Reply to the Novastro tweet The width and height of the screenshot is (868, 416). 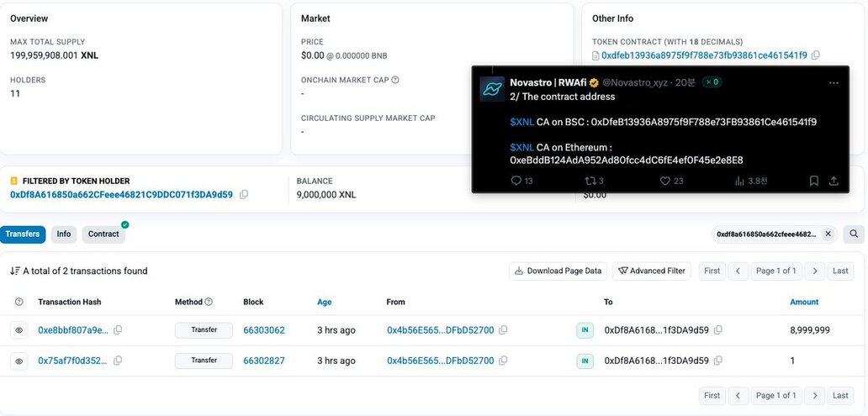coord(516,181)
